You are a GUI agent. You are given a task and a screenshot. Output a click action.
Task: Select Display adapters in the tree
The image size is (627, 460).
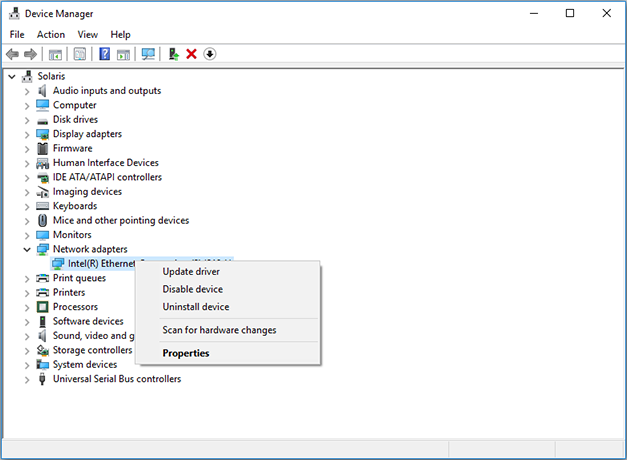coord(87,134)
